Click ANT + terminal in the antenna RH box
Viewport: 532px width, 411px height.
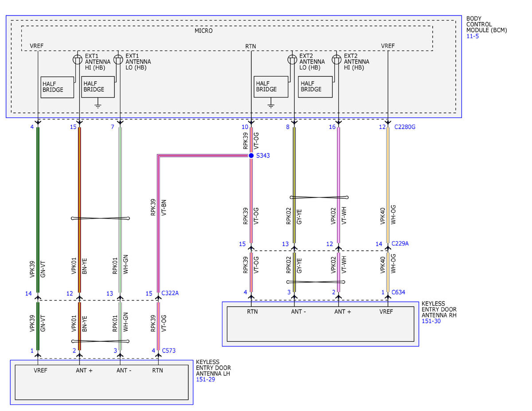(342, 312)
